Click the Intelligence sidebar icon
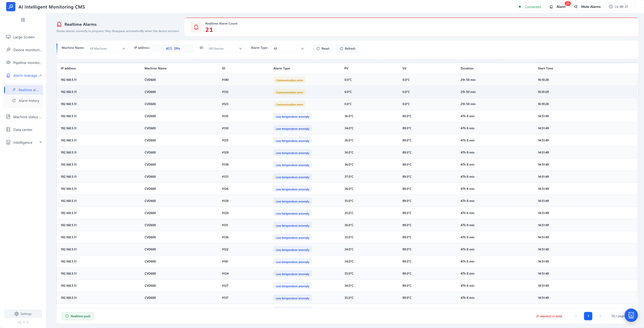The image size is (644, 328). pos(8,142)
